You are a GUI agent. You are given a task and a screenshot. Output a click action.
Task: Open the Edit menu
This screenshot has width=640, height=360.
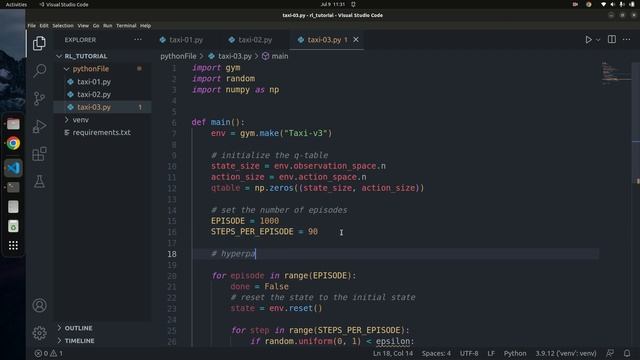(x=44, y=25)
